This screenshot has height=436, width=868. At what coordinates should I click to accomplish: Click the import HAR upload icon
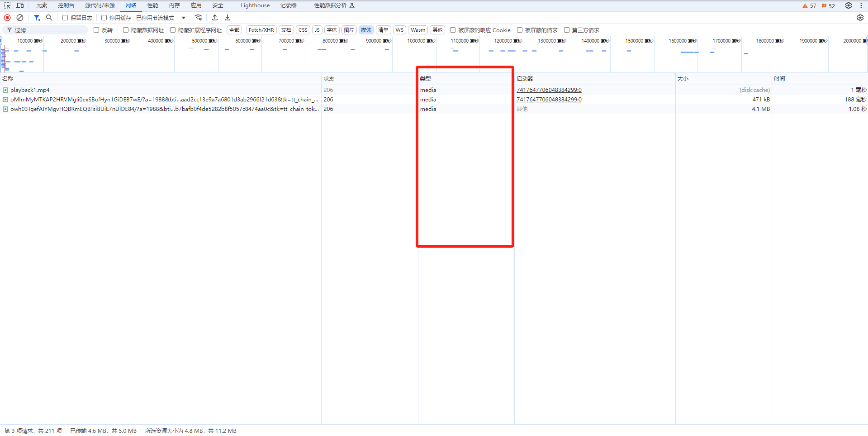pos(215,18)
